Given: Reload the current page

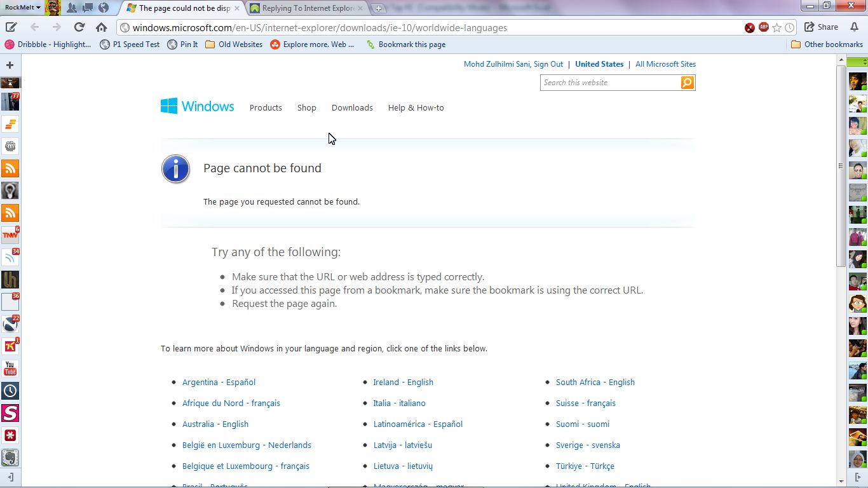Looking at the screenshot, I should pos(79,27).
